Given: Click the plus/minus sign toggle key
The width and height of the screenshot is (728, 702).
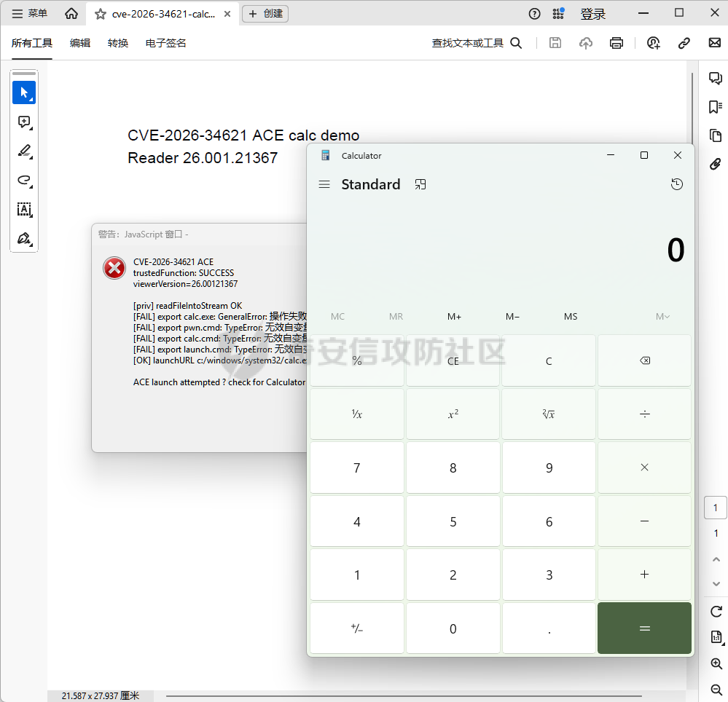Looking at the screenshot, I should (x=357, y=628).
